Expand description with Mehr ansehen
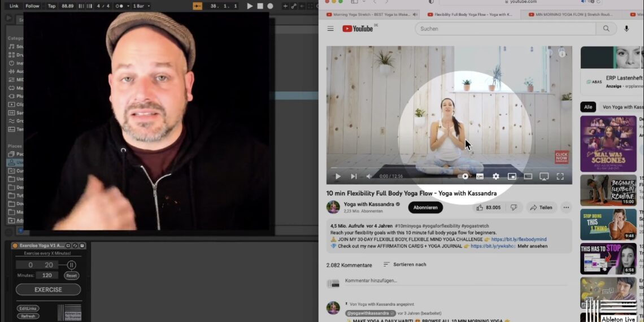The height and width of the screenshot is (322, 644). [x=532, y=246]
